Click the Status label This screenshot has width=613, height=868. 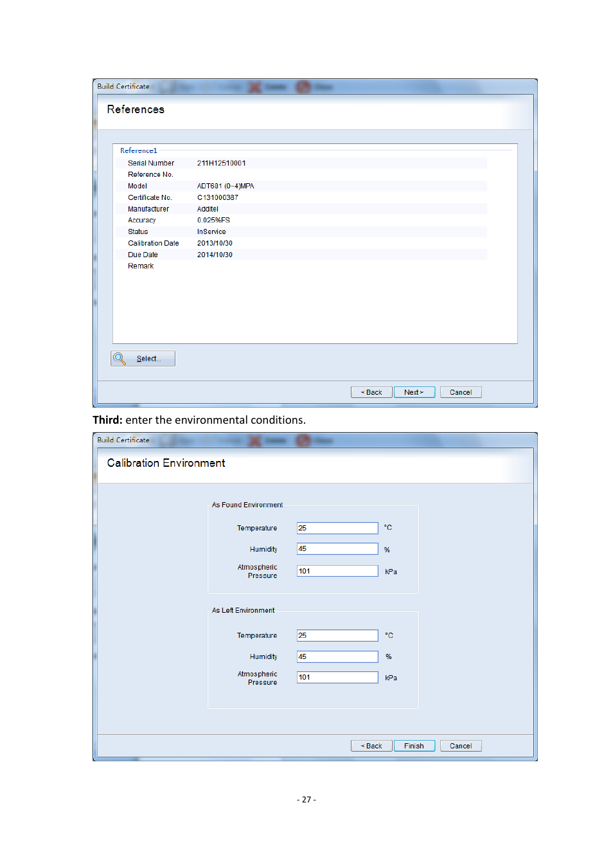(x=138, y=232)
